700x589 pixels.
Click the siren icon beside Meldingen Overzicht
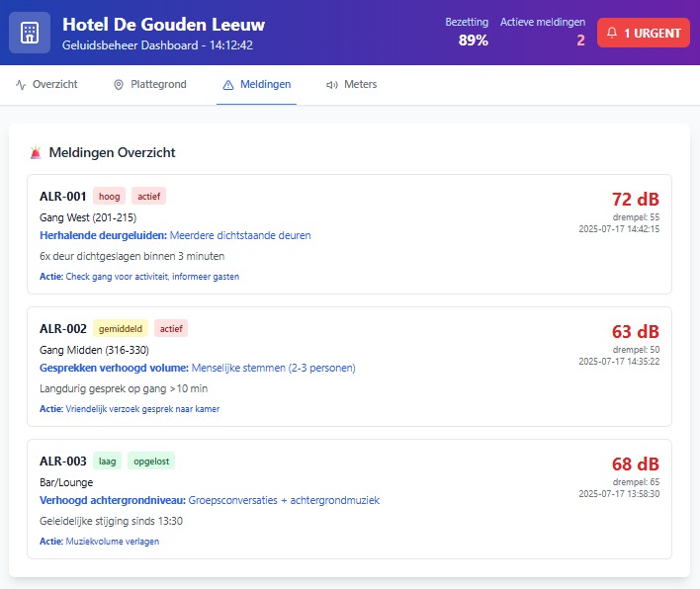point(37,152)
